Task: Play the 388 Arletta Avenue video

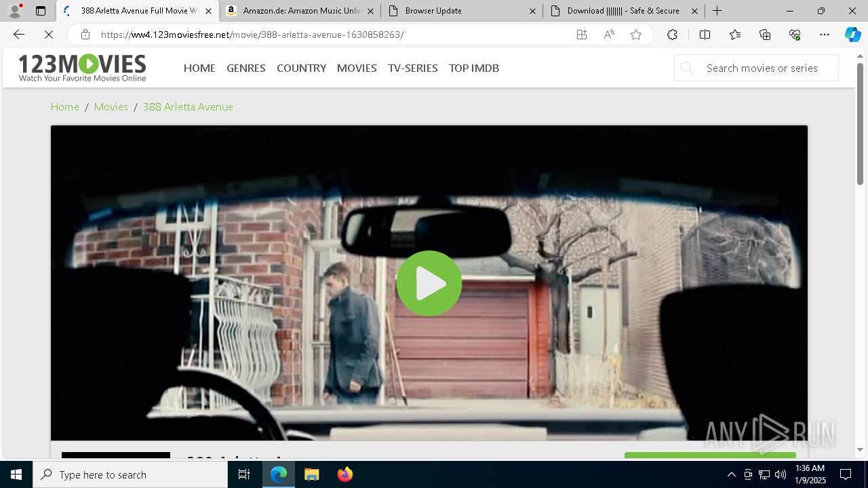Action: 429,283
